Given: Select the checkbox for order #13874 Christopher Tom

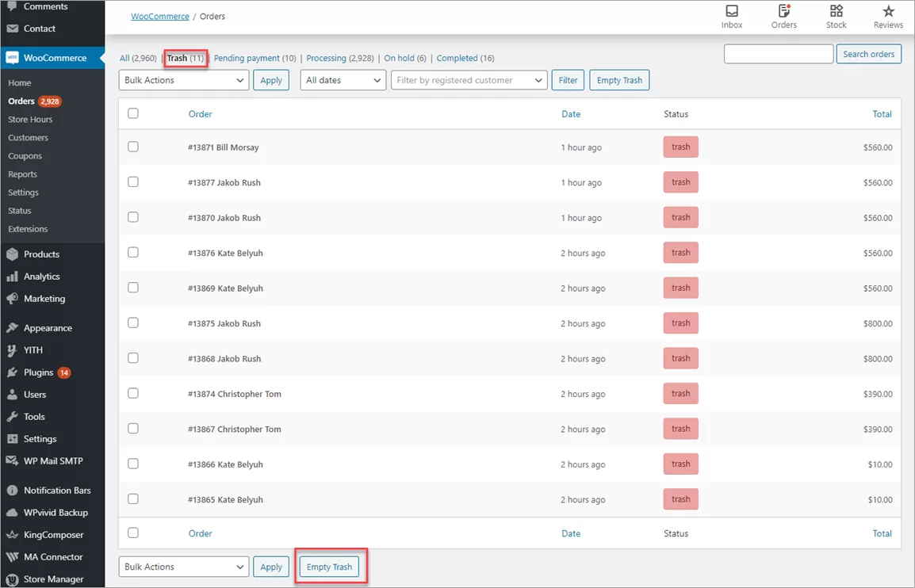Looking at the screenshot, I should [133, 393].
